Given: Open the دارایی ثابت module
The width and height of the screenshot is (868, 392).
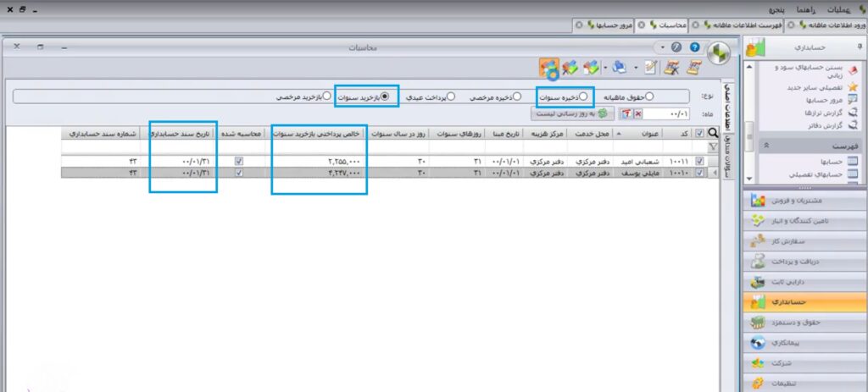Looking at the screenshot, I should pos(805,282).
